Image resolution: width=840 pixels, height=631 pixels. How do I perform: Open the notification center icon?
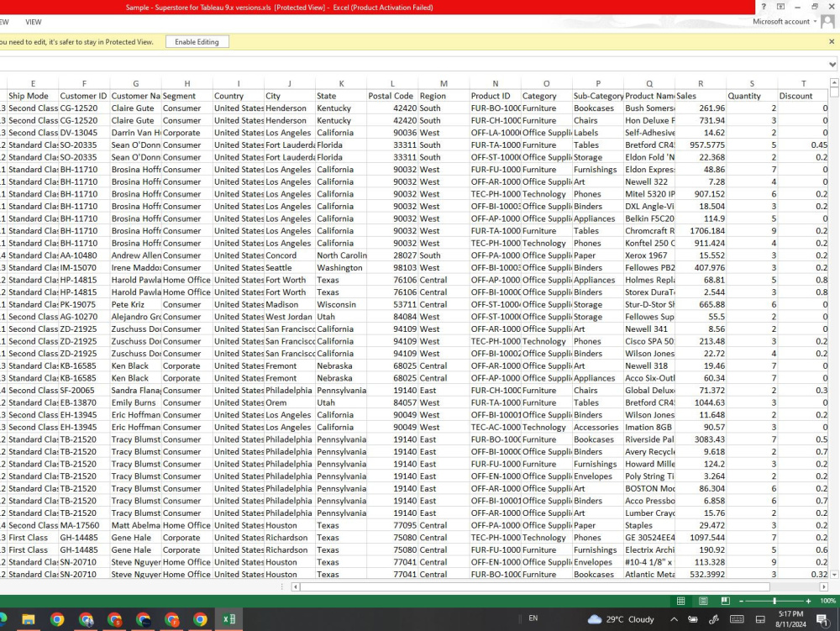pyautogui.click(x=822, y=620)
